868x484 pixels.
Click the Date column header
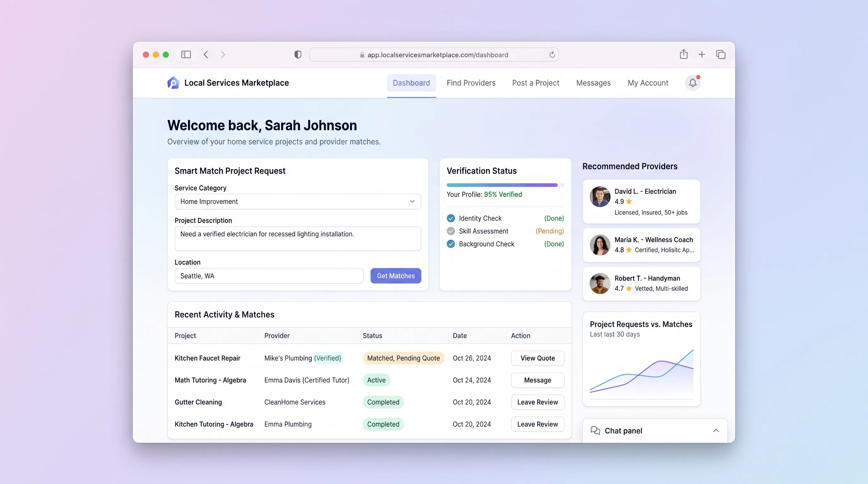[460, 336]
